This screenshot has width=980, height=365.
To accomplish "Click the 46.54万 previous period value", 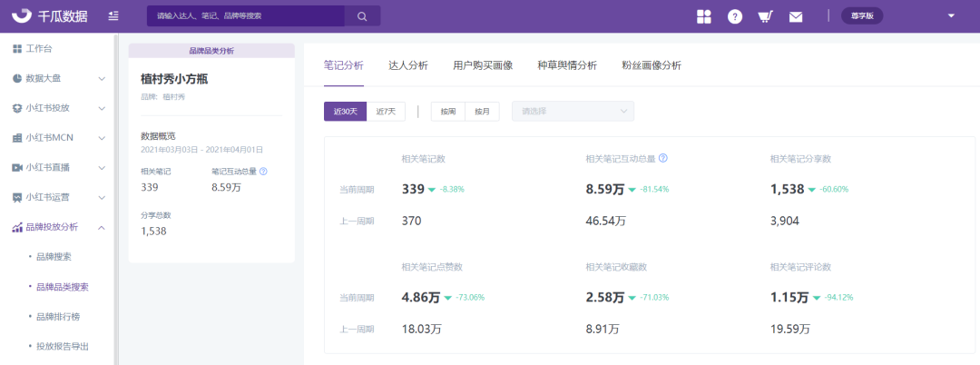I will [x=606, y=221].
